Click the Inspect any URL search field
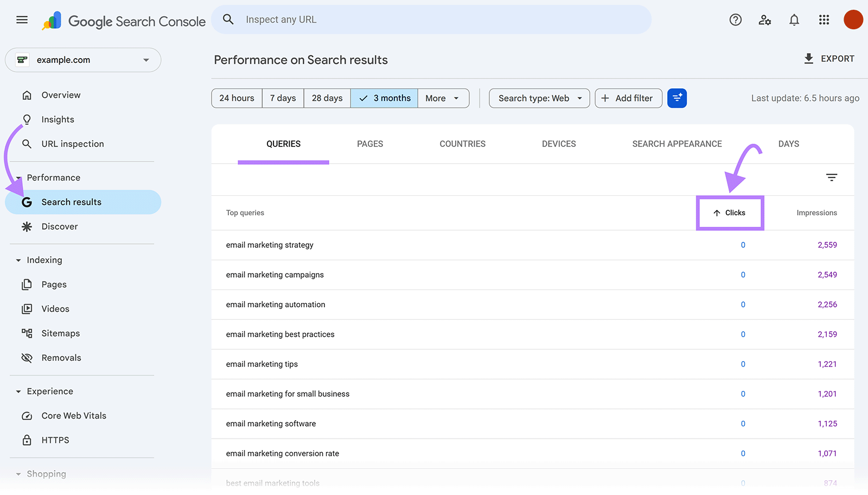 point(431,20)
